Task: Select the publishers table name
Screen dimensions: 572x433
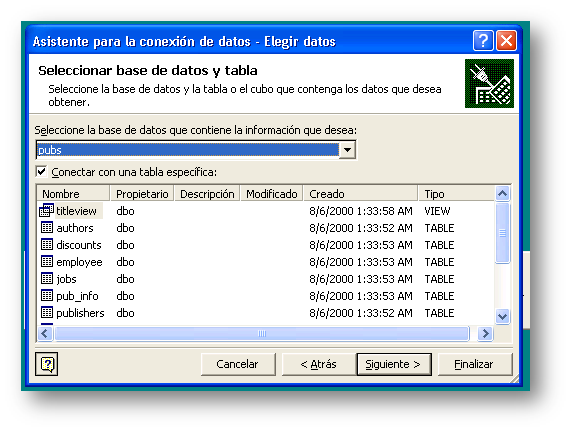Action: [x=80, y=313]
